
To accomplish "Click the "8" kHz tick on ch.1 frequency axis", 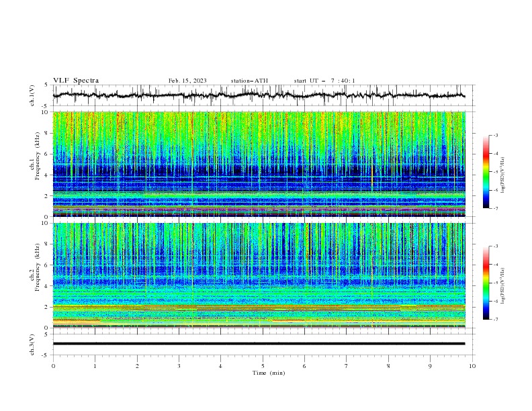I will click(x=48, y=133).
